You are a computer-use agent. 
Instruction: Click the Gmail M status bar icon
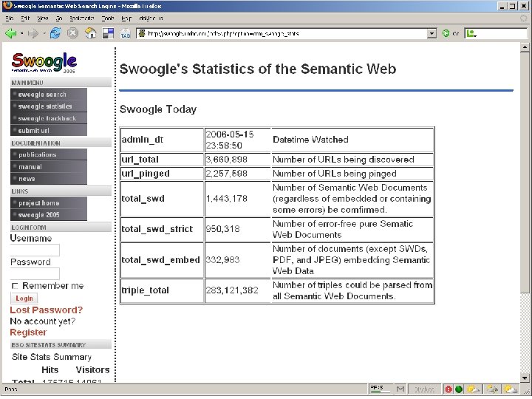[400, 389]
